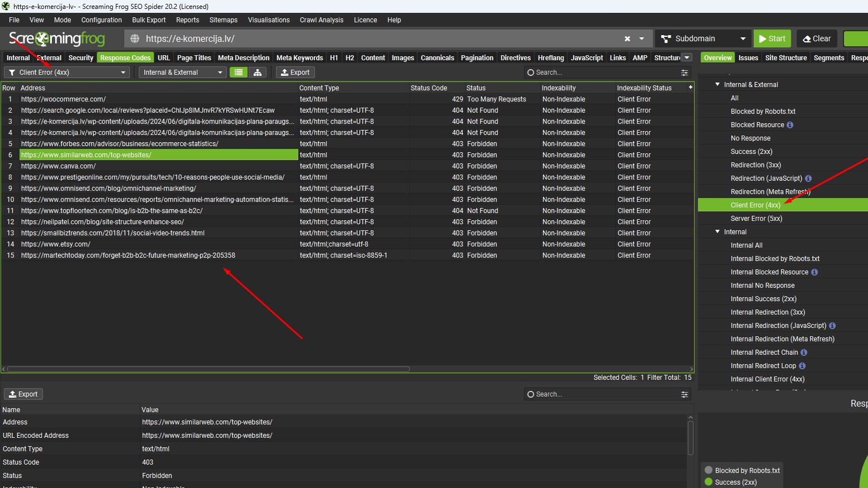Open search options in top filter bar
Screen dimensions: 868x488
pos(685,73)
